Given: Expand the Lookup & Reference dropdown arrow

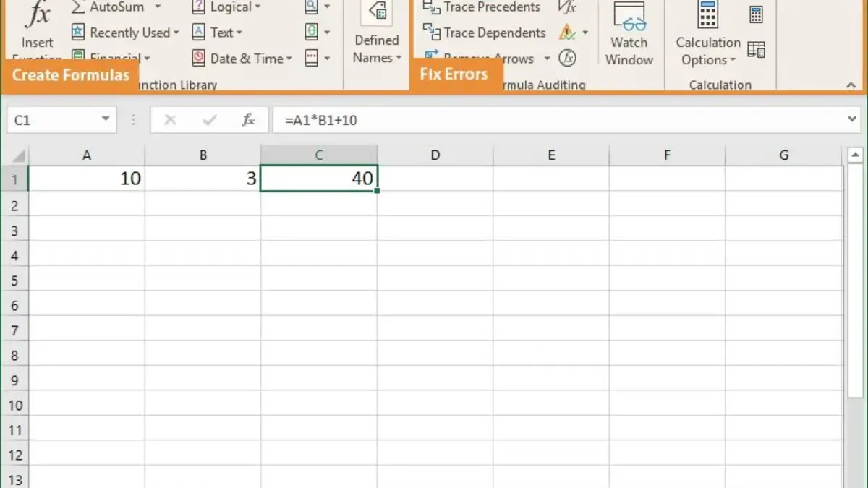Looking at the screenshot, I should (x=327, y=7).
